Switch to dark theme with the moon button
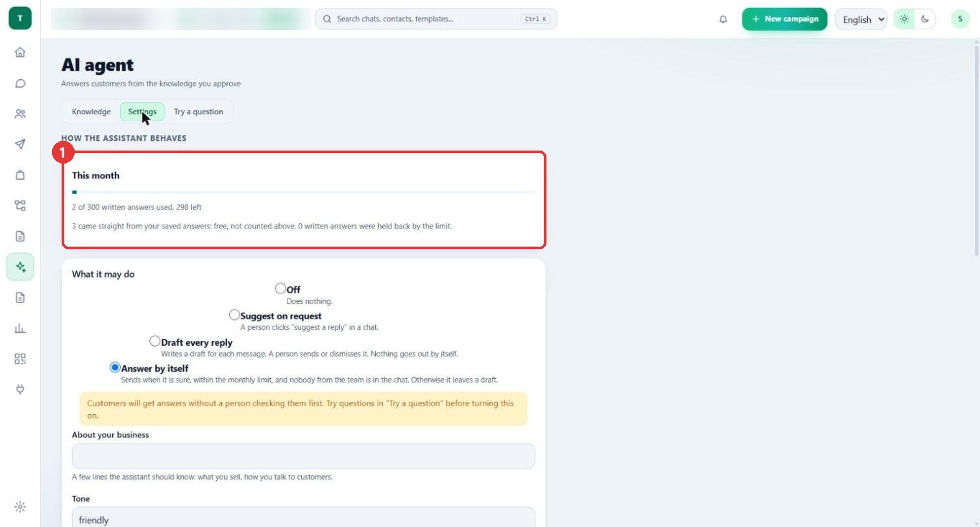This screenshot has height=527, width=980. pos(925,19)
